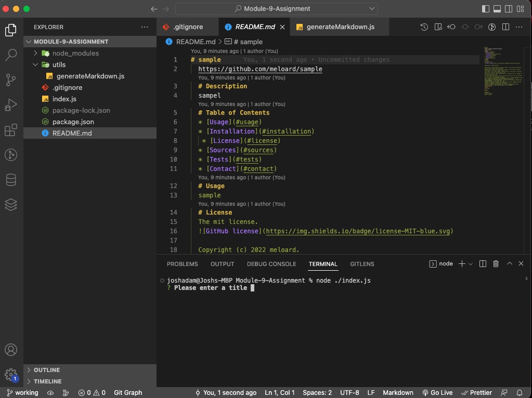
Task: Click LF line ending in status bar
Action: click(x=371, y=393)
